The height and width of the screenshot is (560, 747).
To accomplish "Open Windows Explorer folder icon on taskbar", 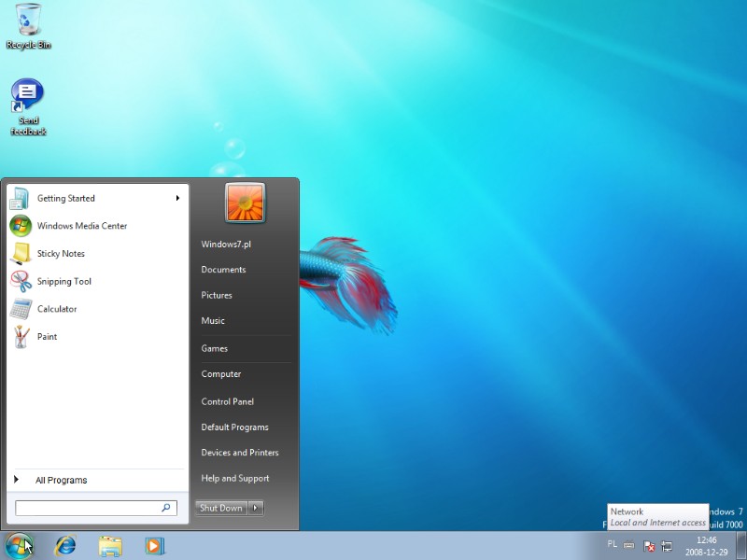I will (x=110, y=546).
